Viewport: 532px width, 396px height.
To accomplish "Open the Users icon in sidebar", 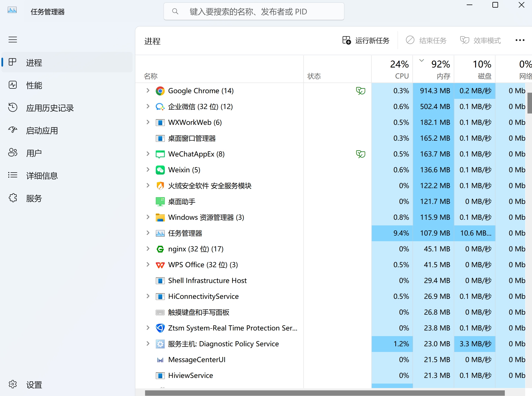I will pos(13,153).
